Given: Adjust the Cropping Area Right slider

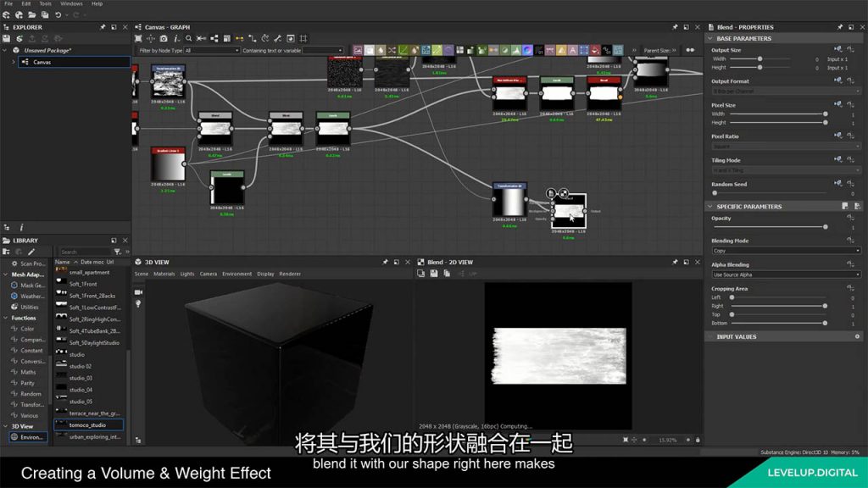Looking at the screenshot, I should (x=778, y=306).
